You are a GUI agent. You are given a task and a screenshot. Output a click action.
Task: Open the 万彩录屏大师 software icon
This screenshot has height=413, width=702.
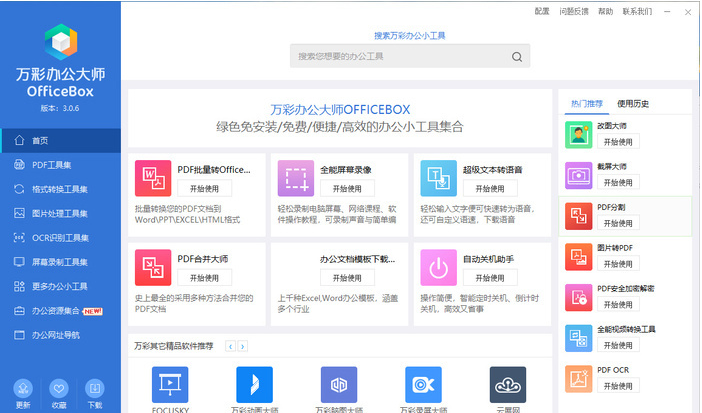coord(423,385)
